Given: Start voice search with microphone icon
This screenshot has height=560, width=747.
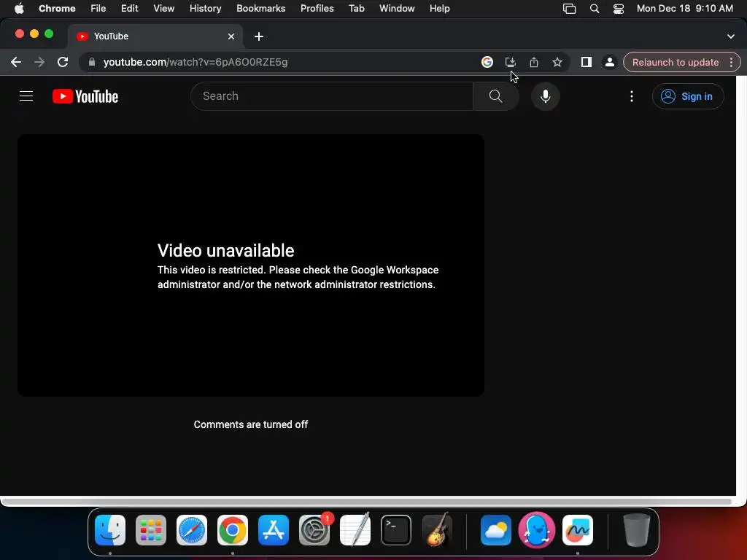Looking at the screenshot, I should tap(546, 96).
